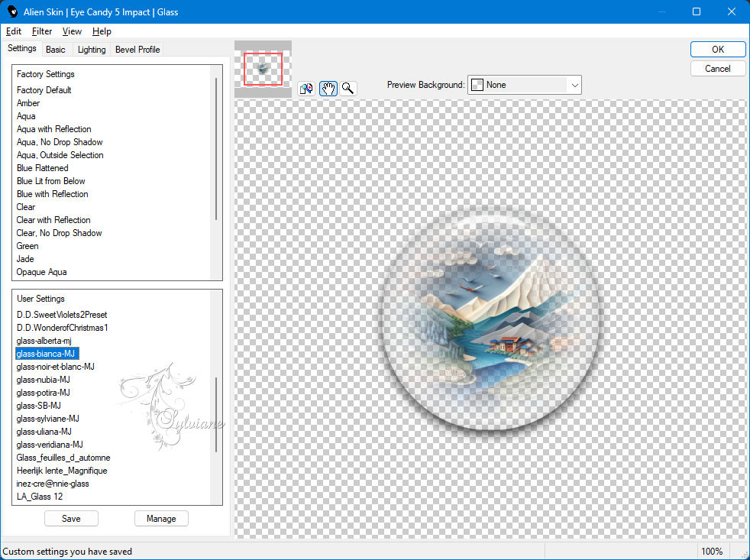750x560 pixels.
Task: Click the show original preview toggle icon
Action: coord(306,89)
